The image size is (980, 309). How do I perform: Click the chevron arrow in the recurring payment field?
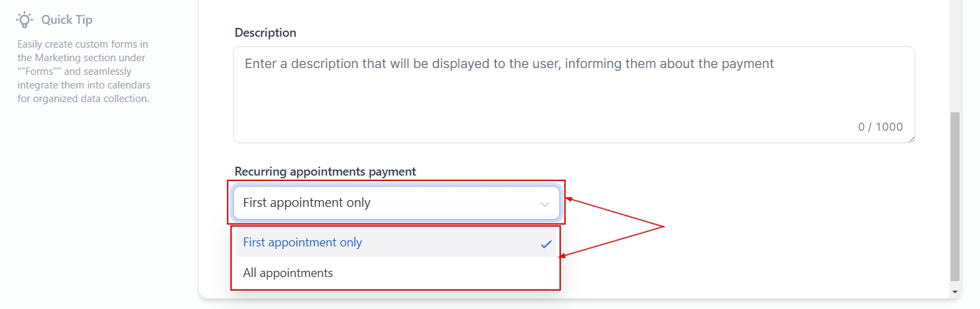pos(545,204)
